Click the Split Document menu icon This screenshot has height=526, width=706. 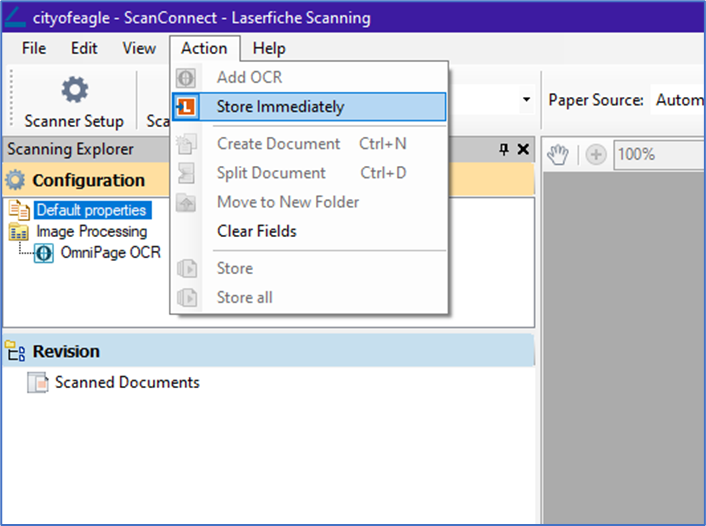pos(186,173)
